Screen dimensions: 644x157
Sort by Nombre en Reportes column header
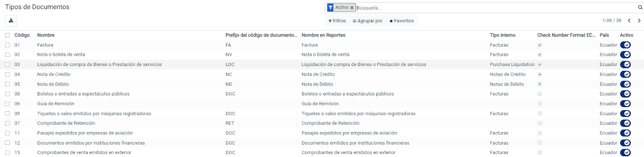coord(324,35)
